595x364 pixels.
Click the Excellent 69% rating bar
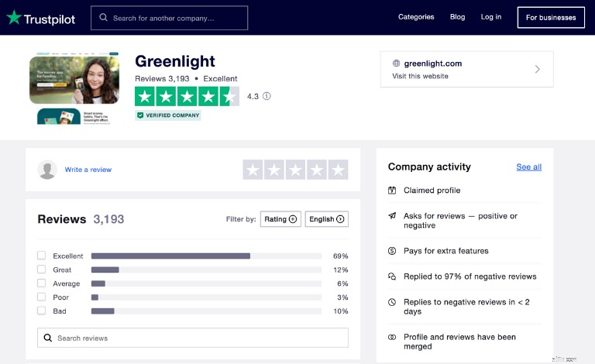206,256
